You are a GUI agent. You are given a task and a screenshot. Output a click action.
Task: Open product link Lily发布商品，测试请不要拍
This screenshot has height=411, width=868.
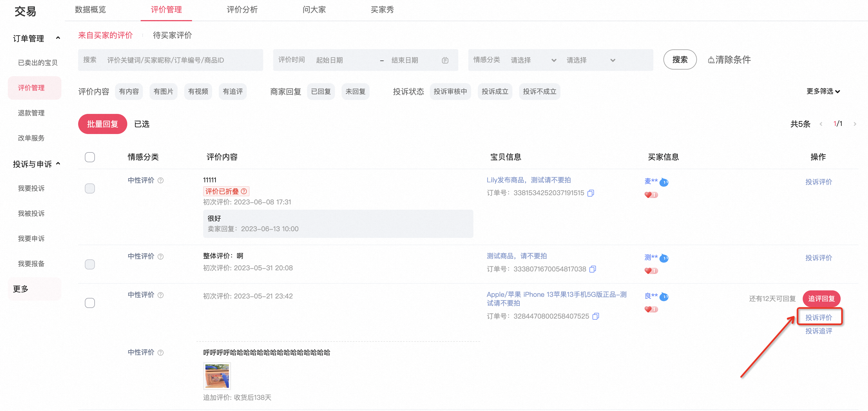[528, 180]
